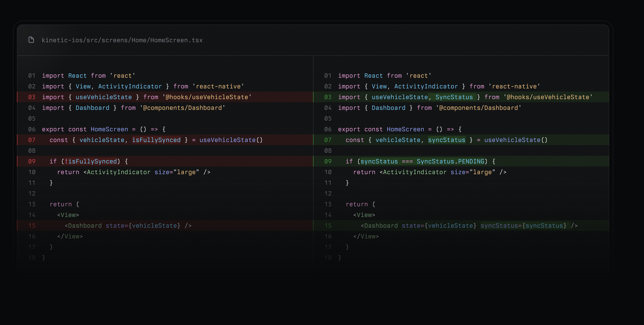Select the HomeScreen.tsx file path header
Viewport: 644px width, 325px height.
[x=122, y=40]
